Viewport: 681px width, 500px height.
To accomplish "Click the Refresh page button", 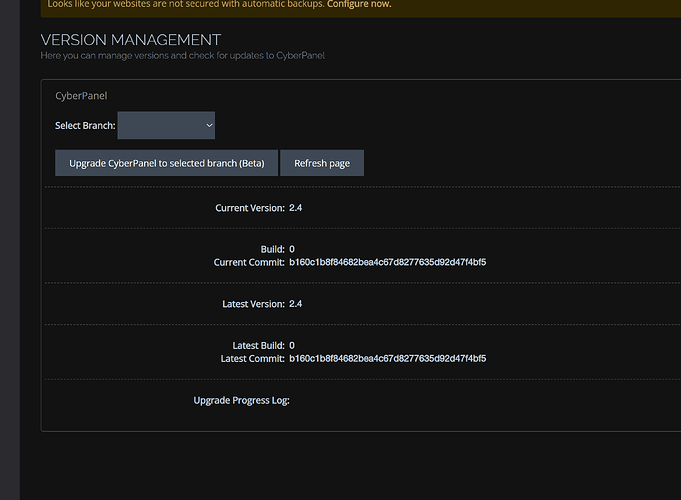I will (x=322, y=163).
